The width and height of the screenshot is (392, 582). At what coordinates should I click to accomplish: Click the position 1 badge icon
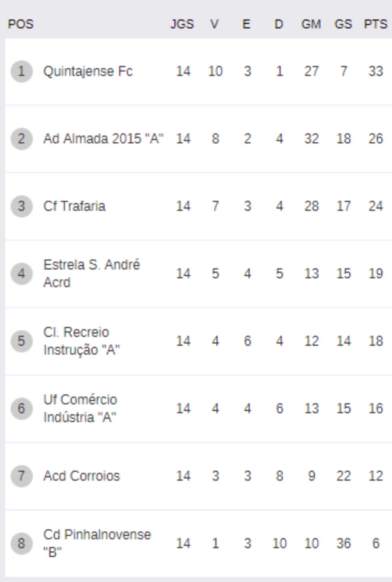pos(21,71)
